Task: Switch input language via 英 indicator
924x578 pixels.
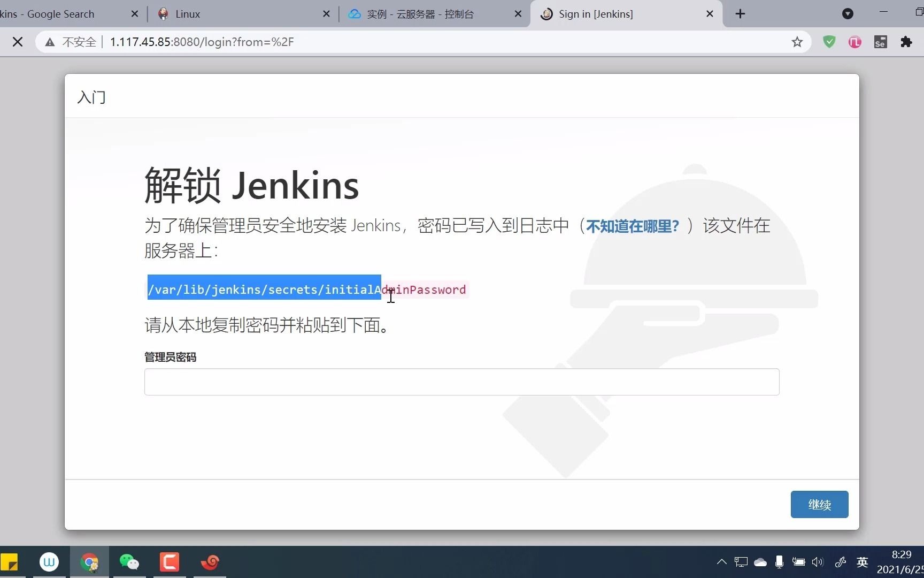Action: click(x=862, y=562)
